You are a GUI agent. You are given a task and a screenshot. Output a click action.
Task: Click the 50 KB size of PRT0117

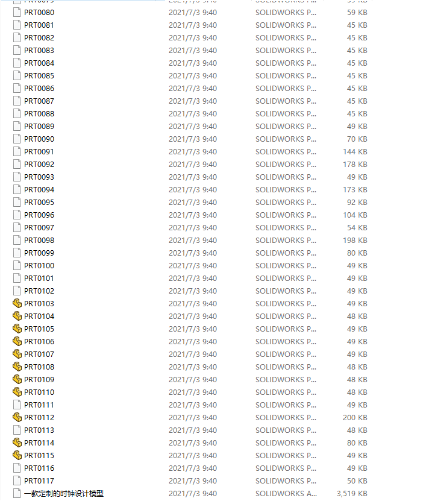coord(357,481)
